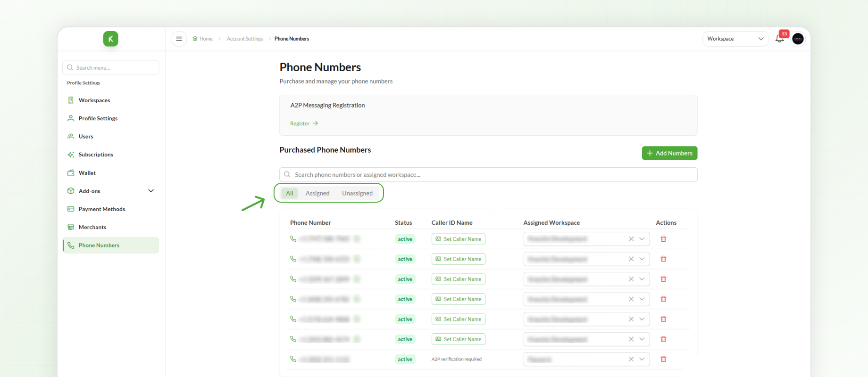Go to Home in the breadcrumb
868x377 pixels.
coord(203,39)
